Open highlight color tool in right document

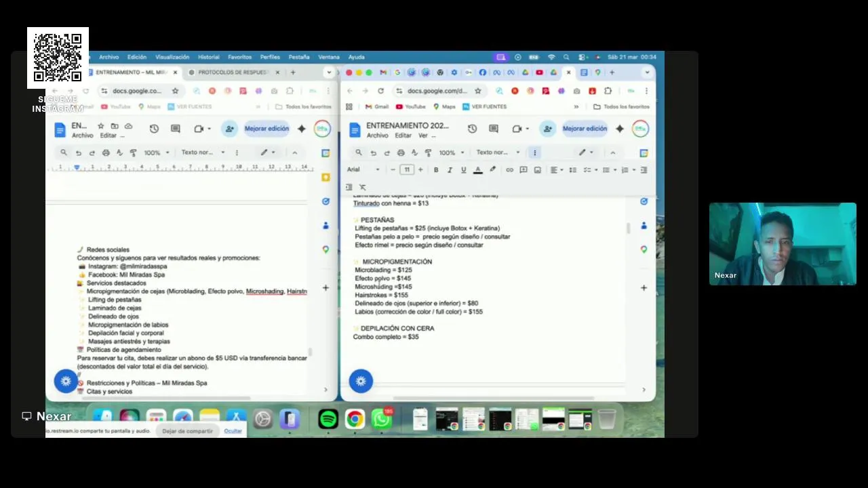tap(492, 170)
